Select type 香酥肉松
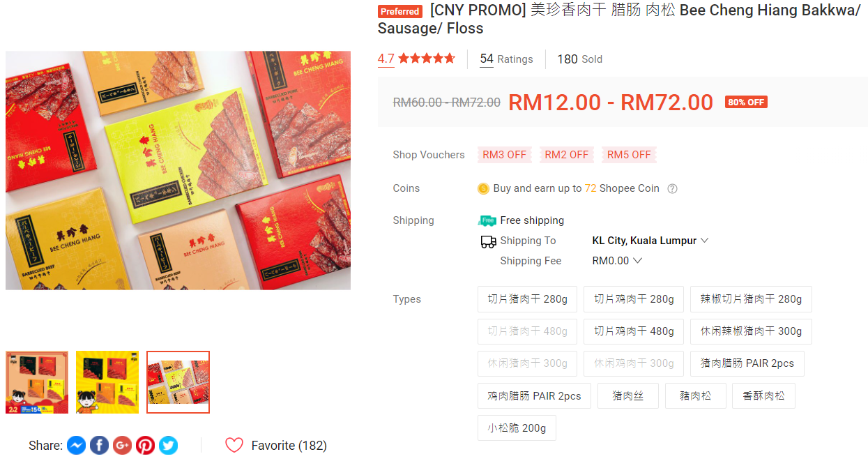868x461 pixels. 763,395
